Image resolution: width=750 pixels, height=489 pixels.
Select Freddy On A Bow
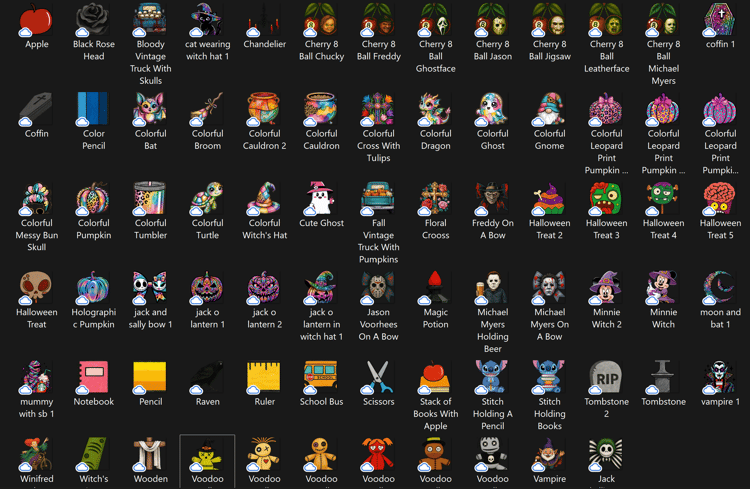pyautogui.click(x=492, y=199)
